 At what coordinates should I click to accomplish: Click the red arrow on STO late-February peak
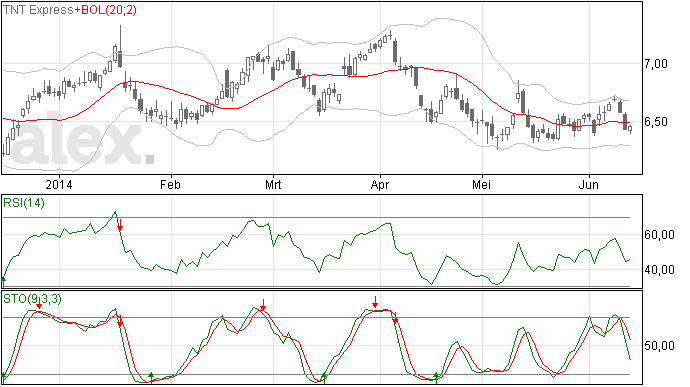coord(263,305)
